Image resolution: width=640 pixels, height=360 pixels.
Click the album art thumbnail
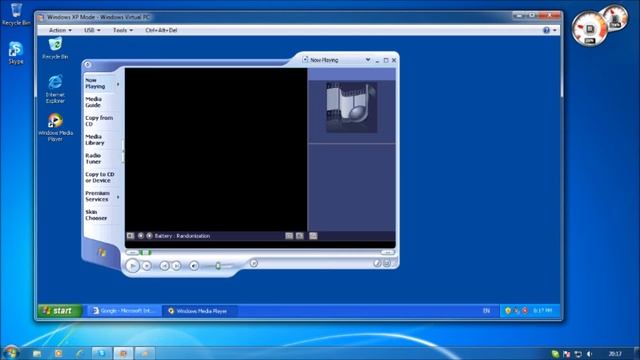pos(351,107)
